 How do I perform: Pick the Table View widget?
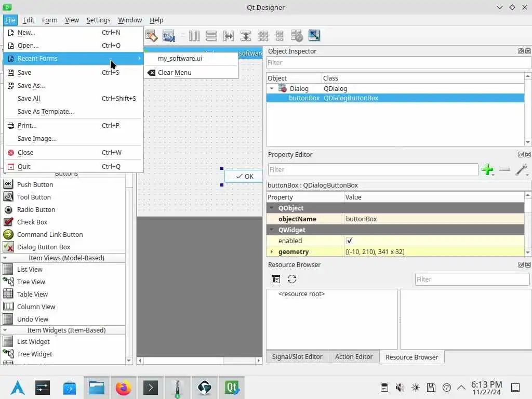click(32, 295)
